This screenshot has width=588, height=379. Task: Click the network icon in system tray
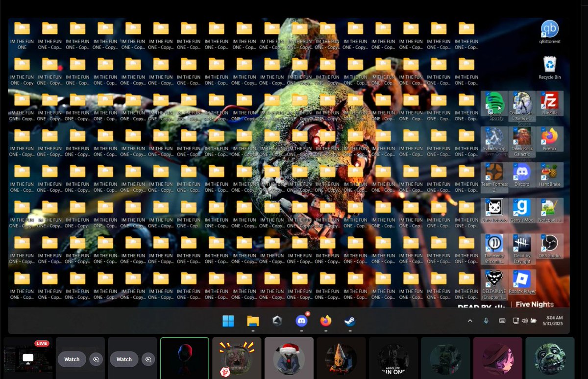(516, 321)
